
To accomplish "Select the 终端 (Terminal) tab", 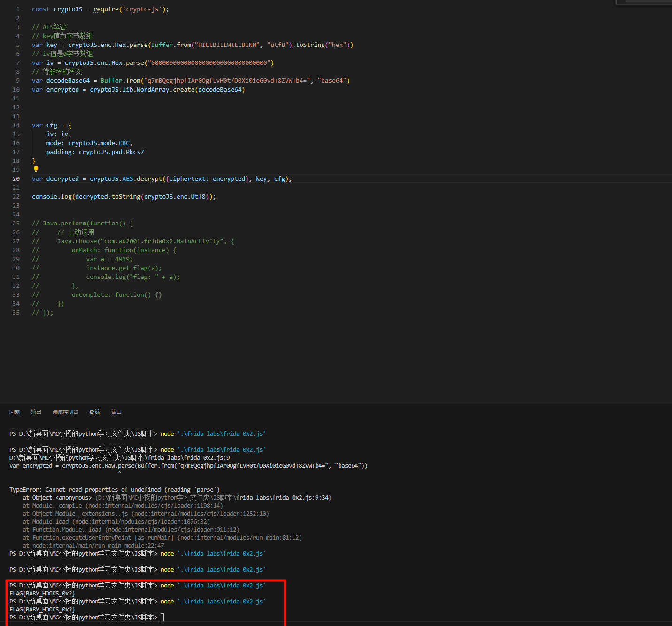I will tap(95, 412).
